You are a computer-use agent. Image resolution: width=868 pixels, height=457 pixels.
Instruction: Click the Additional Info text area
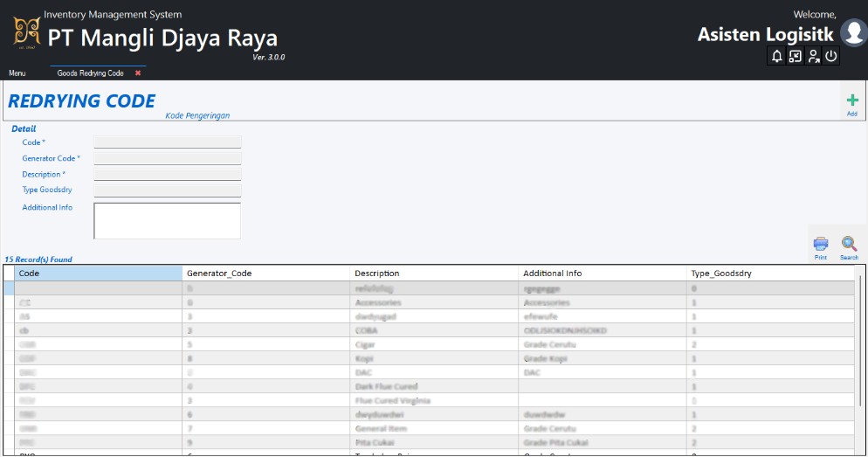click(167, 221)
